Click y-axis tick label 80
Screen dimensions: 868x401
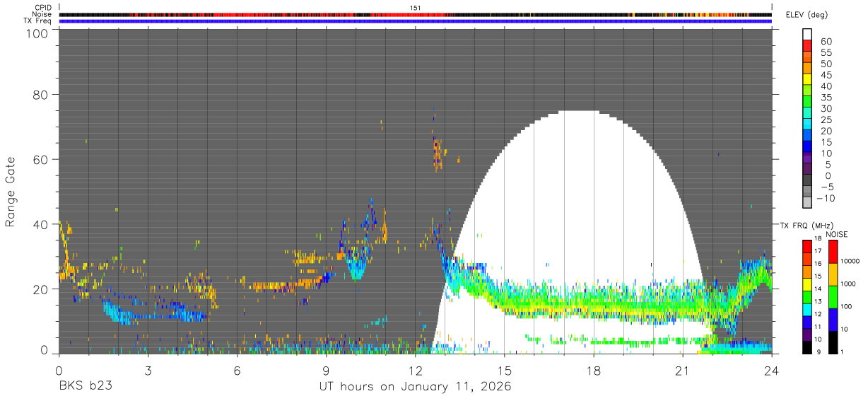coord(41,94)
